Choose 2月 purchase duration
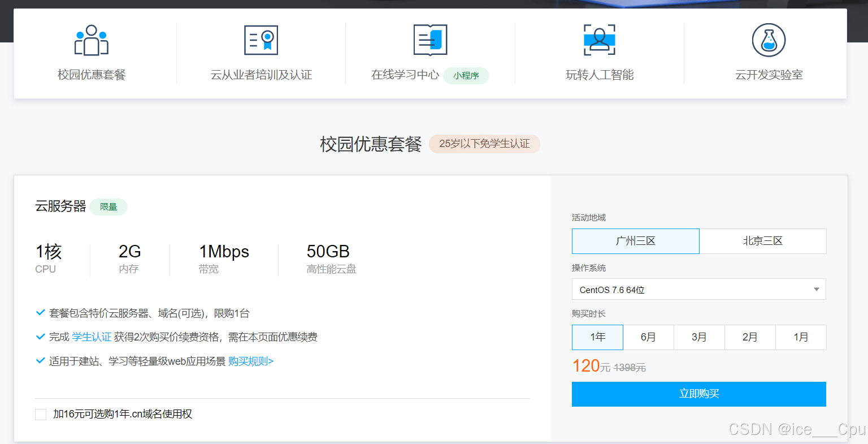868x444 pixels. pos(750,337)
